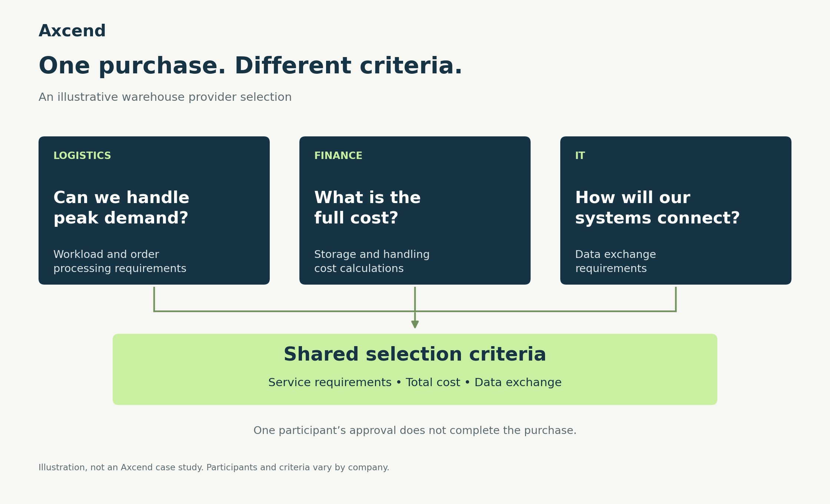Click 'Data exchange' in the green box
830x504 pixels.
518,382
